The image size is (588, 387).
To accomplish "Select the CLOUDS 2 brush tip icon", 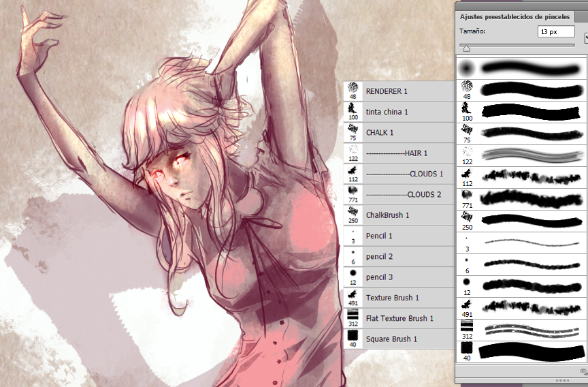I will tap(353, 191).
